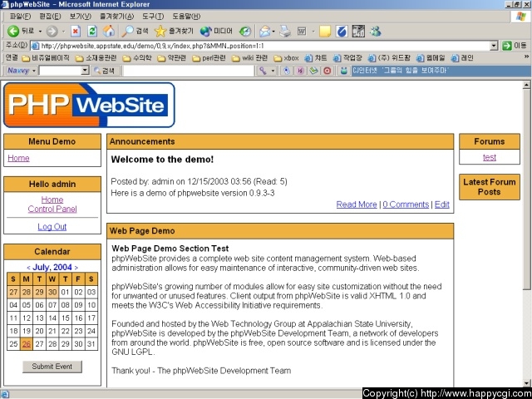Click Home link under Menu Demo
The image size is (532, 399).
tap(18, 158)
